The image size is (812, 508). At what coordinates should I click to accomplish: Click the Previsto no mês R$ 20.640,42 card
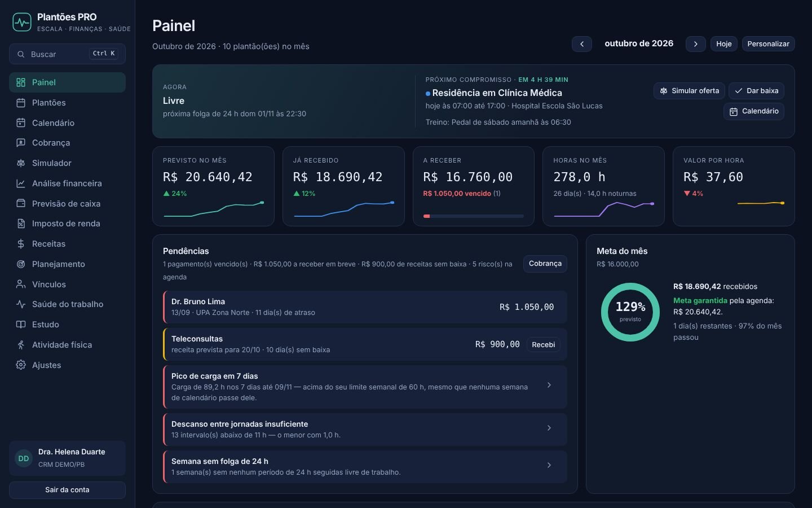pyautogui.click(x=213, y=186)
